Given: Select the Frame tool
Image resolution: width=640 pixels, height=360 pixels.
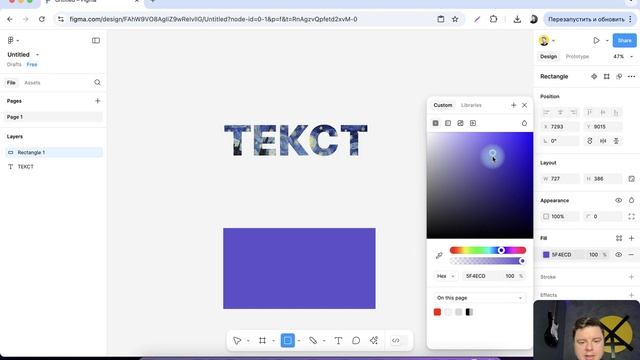Looking at the screenshot, I should click(x=262, y=340).
